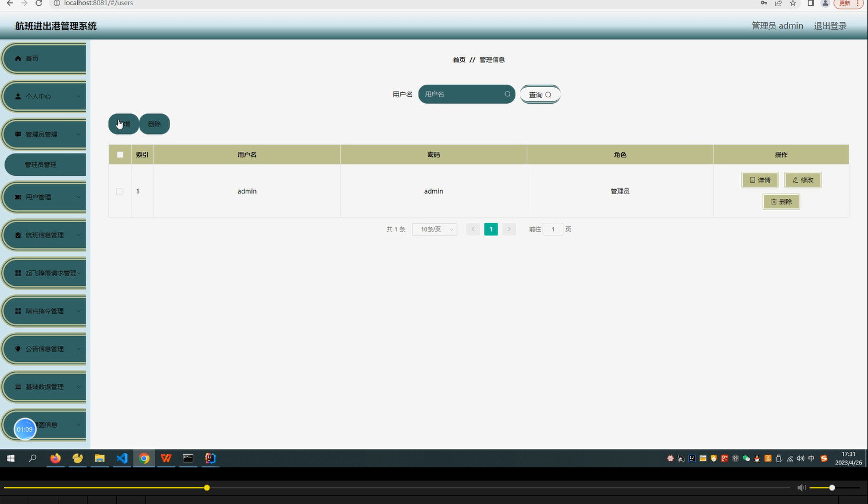This screenshot has width=868, height=504.
Task: Click the list icon for 基础数据管理
Action: click(x=18, y=387)
